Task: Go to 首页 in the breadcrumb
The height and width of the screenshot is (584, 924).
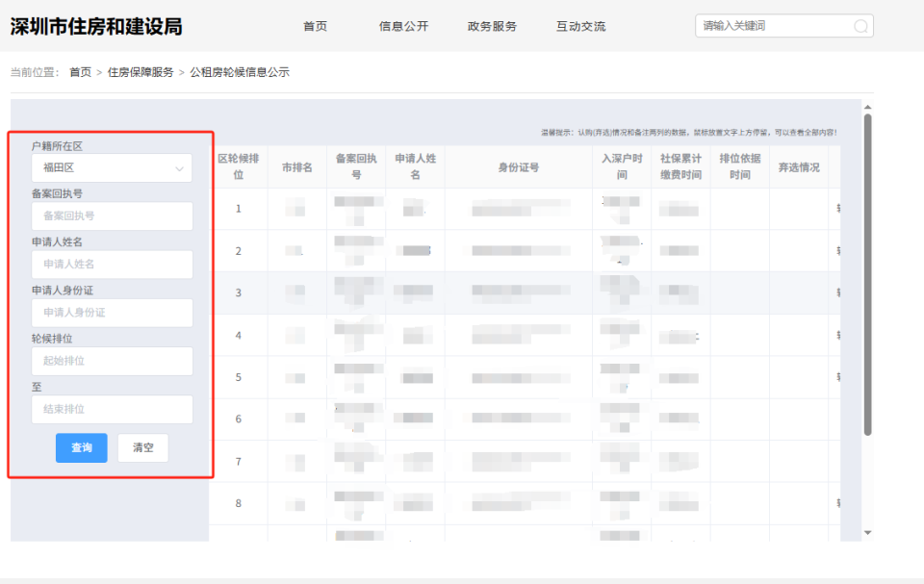Action: [x=80, y=72]
